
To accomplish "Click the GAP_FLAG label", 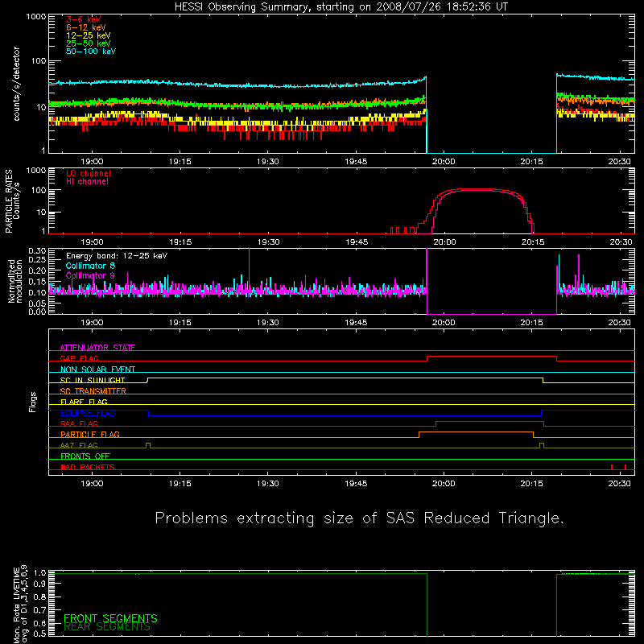I will (x=79, y=358).
